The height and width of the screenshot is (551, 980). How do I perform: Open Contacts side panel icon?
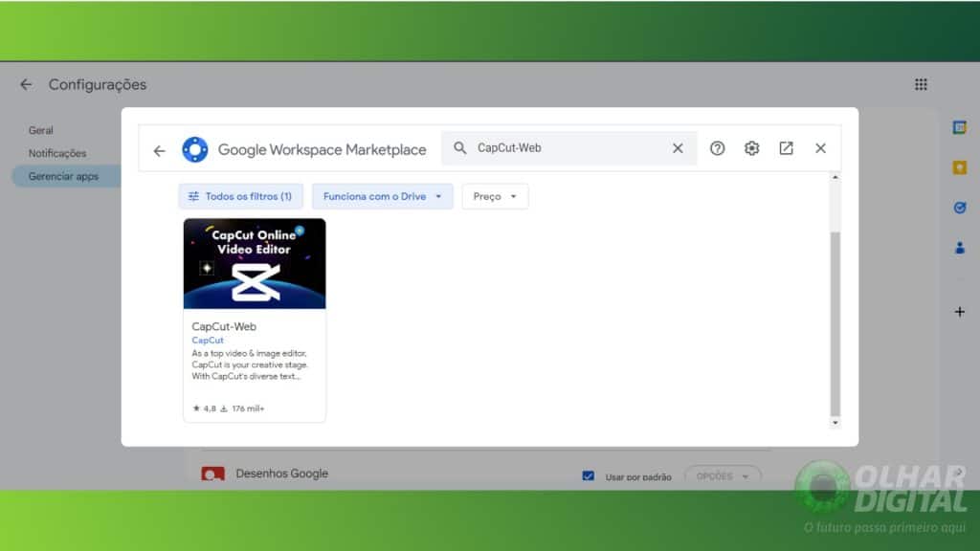[959, 248]
